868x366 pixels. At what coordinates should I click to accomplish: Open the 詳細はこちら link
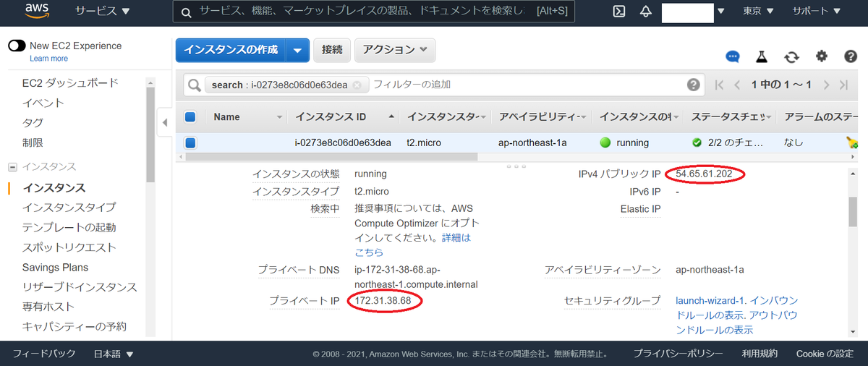coord(412,244)
